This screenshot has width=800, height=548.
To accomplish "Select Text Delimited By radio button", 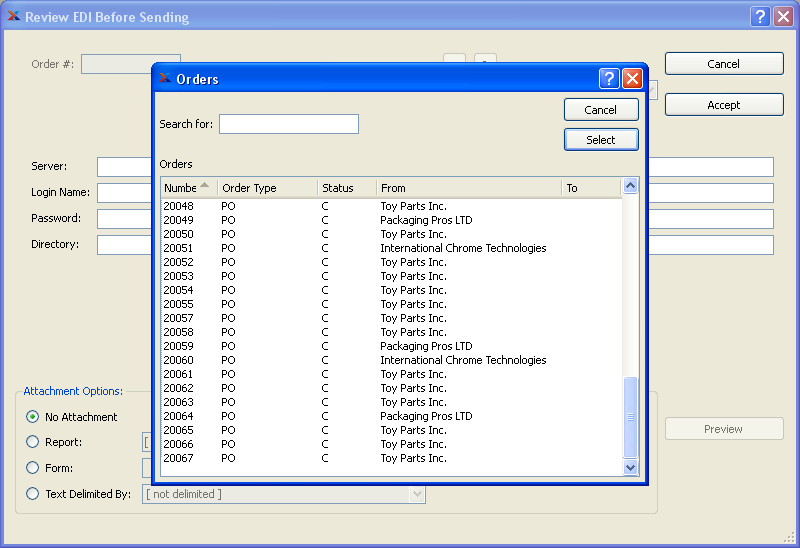I will (33, 494).
